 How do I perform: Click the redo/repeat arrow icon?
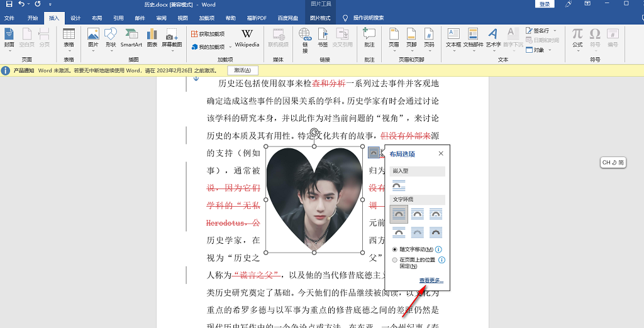click(38, 4)
